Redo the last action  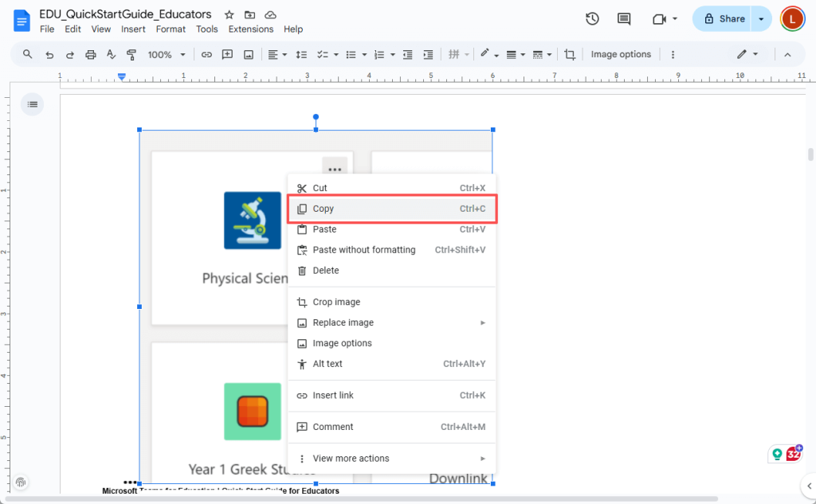(69, 54)
